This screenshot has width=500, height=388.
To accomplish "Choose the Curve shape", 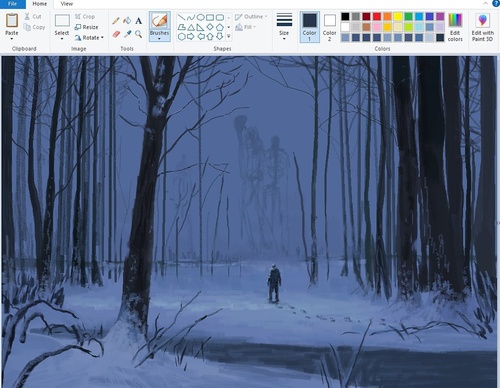I will 191,17.
